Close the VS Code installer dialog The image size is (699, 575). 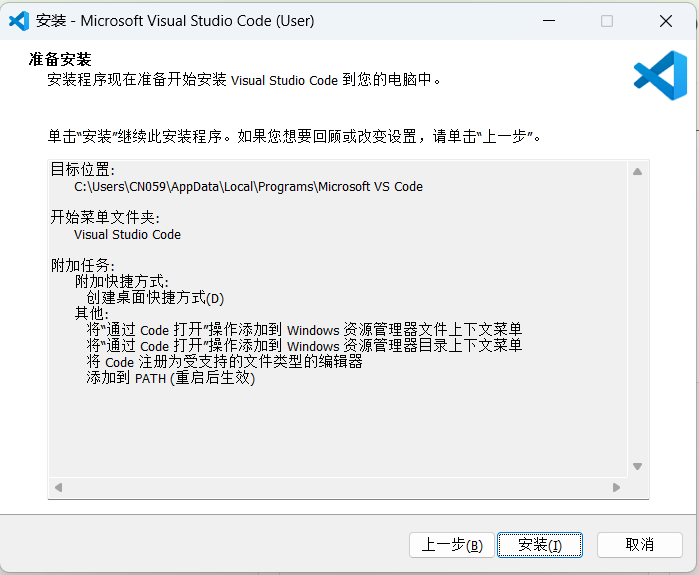[666, 20]
